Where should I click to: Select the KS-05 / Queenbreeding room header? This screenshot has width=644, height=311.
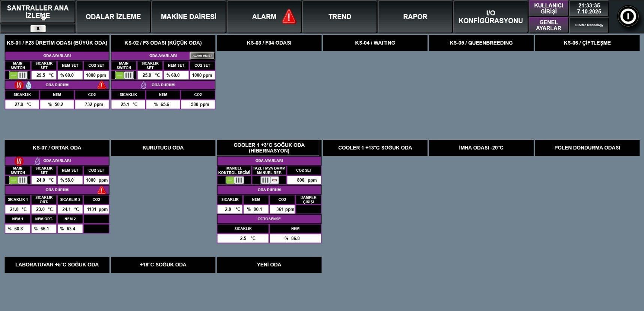tap(481, 43)
